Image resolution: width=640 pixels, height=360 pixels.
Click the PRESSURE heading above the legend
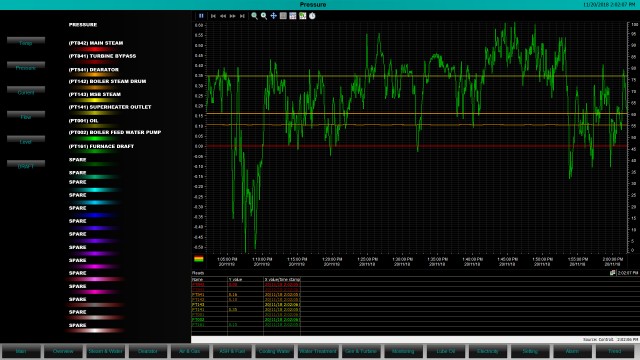83,24
